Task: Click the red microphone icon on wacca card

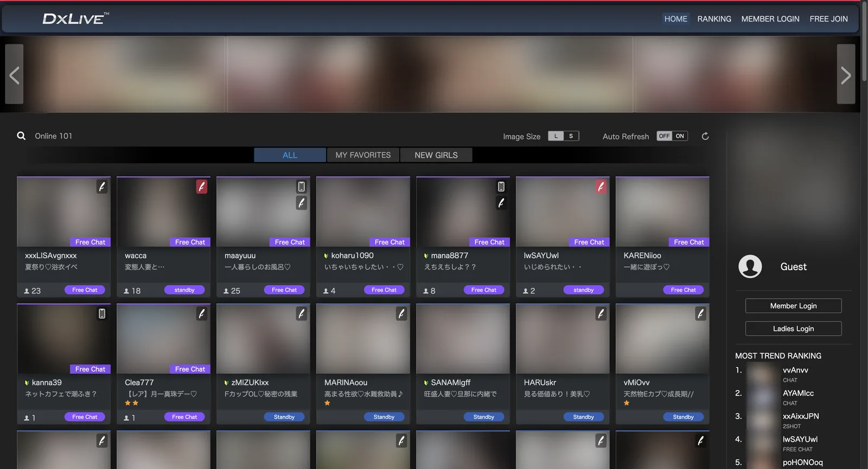Action: 202,187
